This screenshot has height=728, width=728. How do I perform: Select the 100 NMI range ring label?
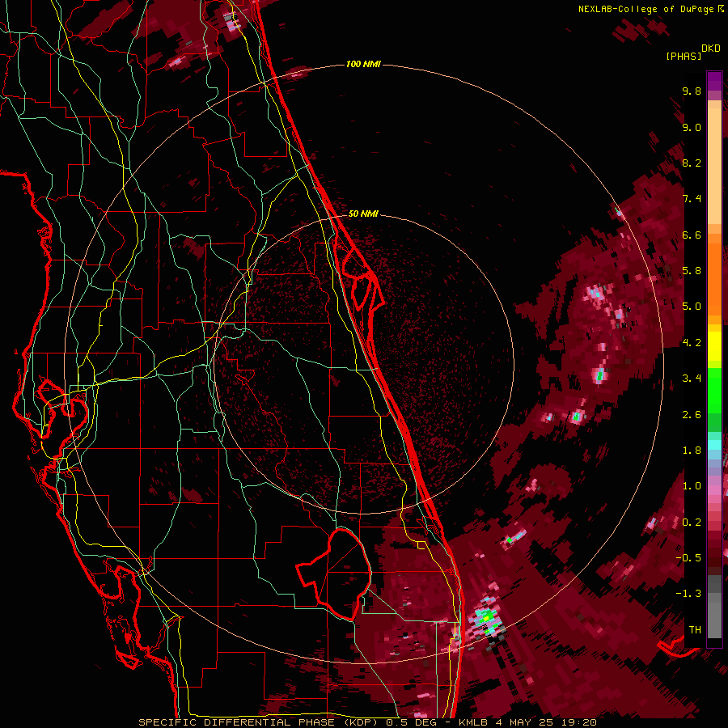tap(363, 64)
